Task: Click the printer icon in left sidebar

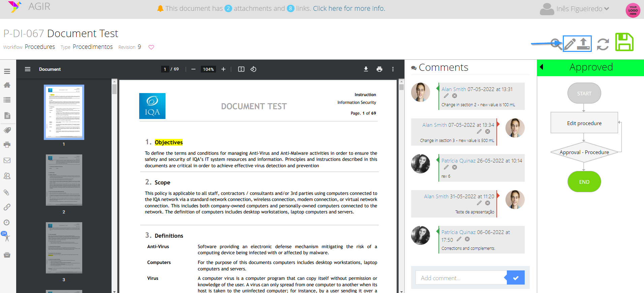Action: coord(7,145)
